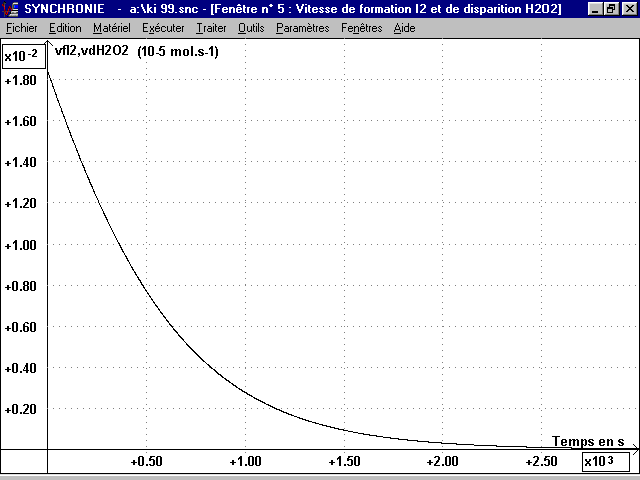Click the +0.50 time axis value
The height and width of the screenshot is (480, 640).
147,462
